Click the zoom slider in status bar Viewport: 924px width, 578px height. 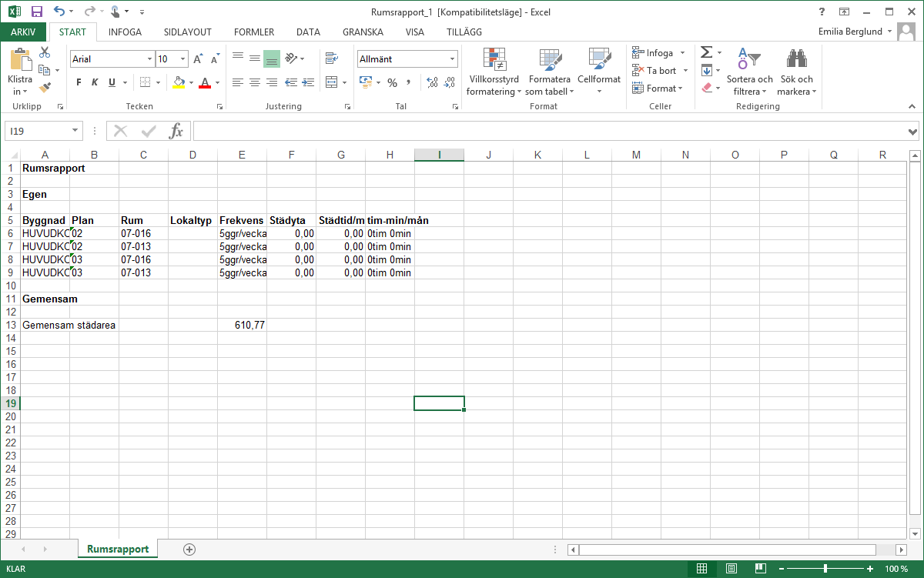coord(825,569)
